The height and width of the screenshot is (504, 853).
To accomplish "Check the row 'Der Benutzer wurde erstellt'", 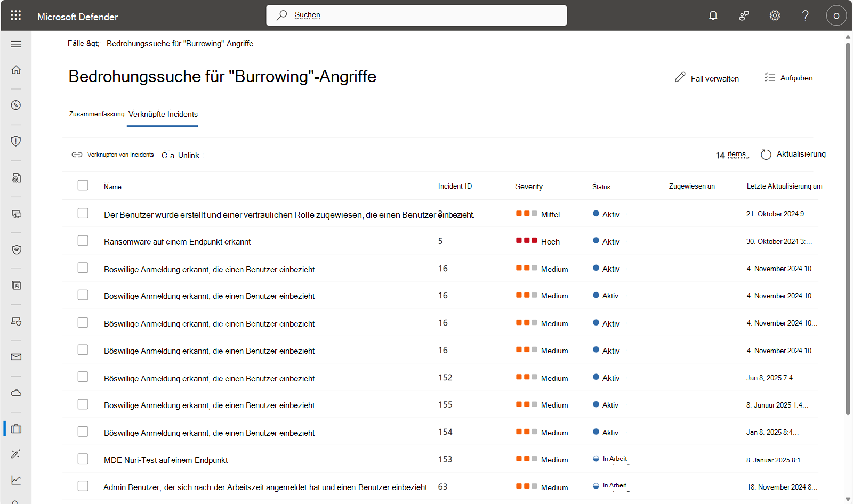I will [x=83, y=213].
